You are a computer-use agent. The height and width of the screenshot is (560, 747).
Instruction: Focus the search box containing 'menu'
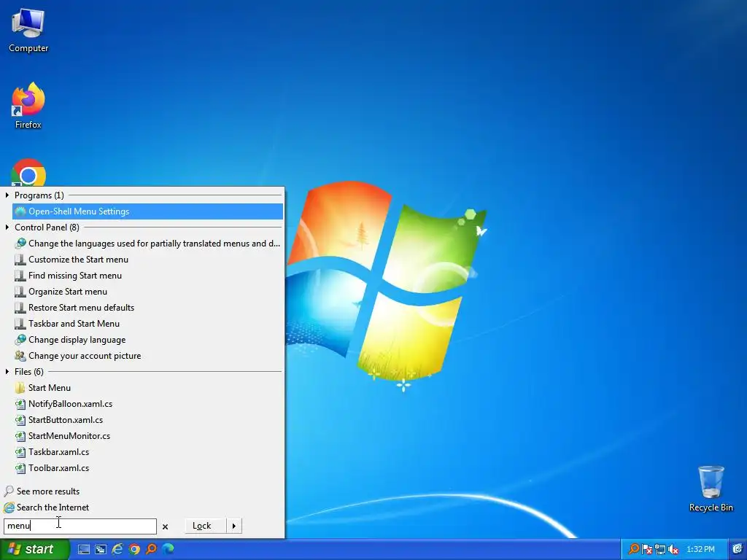80,526
